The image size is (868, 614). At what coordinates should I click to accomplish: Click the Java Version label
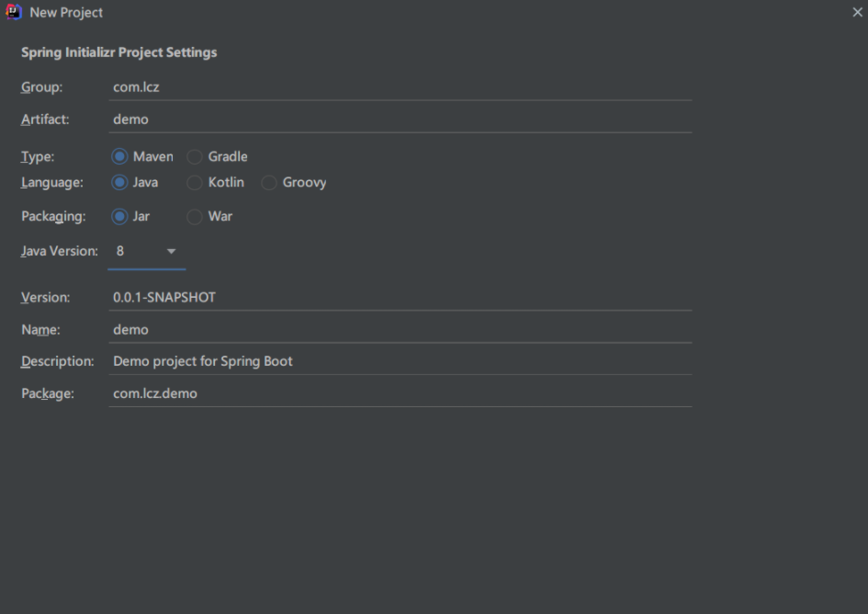point(60,252)
